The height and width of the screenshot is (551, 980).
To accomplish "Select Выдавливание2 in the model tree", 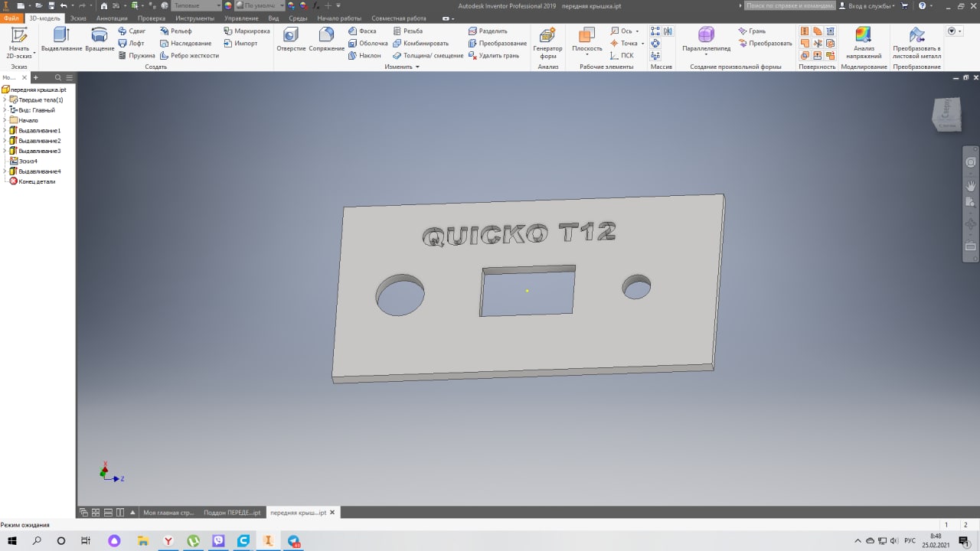I will click(x=35, y=141).
